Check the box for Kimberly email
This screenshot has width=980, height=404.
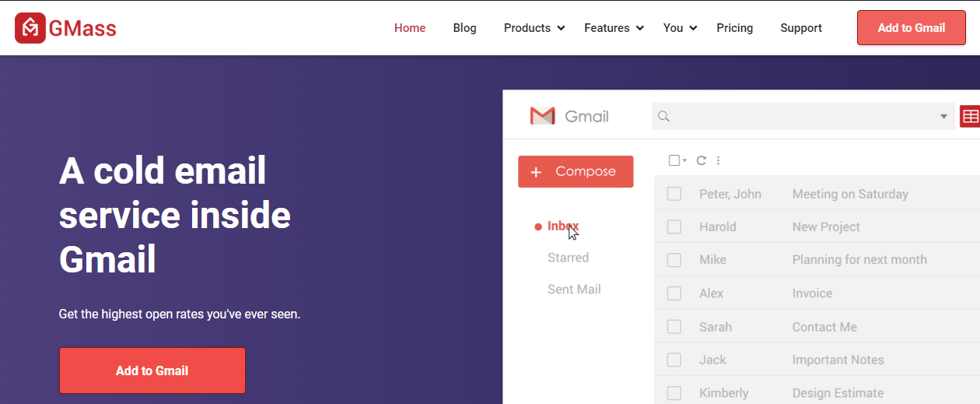pyautogui.click(x=674, y=393)
